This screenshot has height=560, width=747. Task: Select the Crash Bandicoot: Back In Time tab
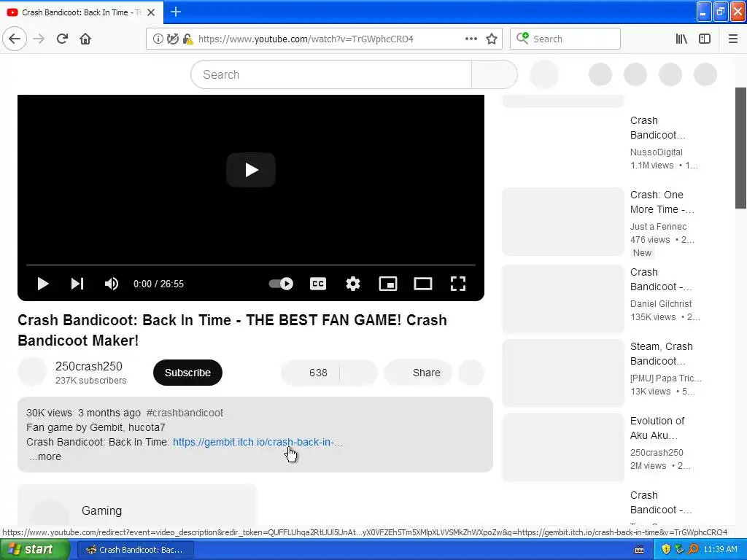point(82,12)
